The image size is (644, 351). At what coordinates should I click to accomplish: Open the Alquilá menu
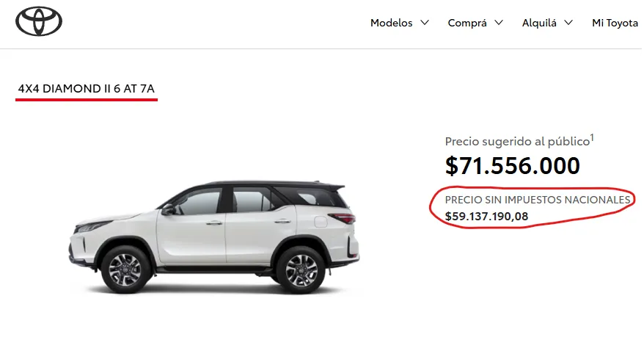tap(539, 23)
